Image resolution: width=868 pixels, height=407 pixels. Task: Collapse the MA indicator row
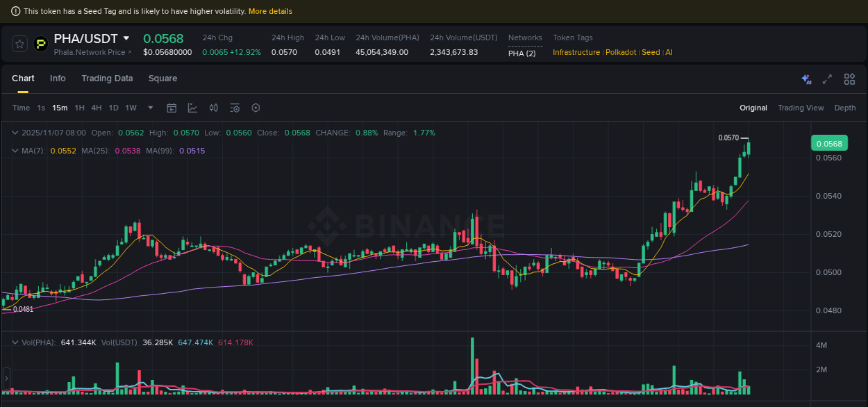(x=15, y=149)
